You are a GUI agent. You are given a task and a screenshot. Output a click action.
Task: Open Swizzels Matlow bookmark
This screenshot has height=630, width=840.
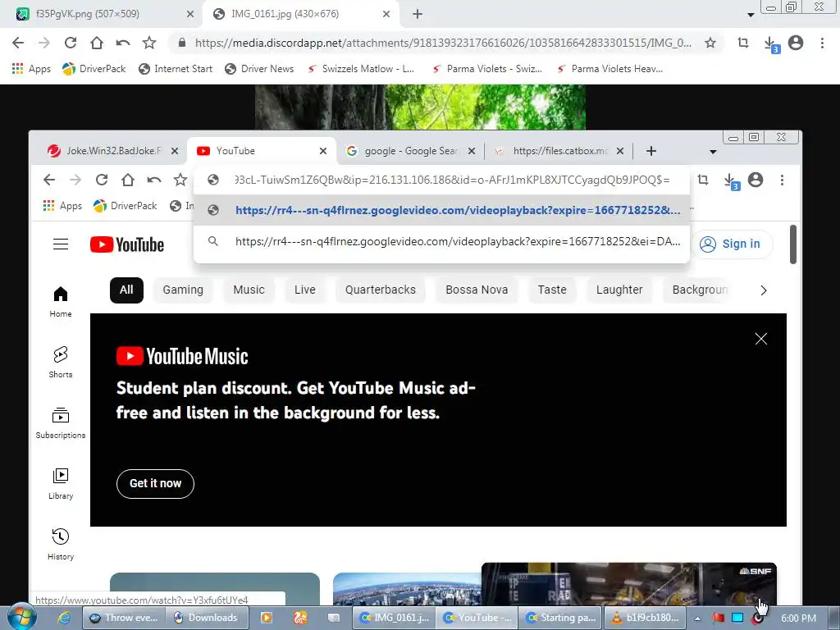(361, 69)
